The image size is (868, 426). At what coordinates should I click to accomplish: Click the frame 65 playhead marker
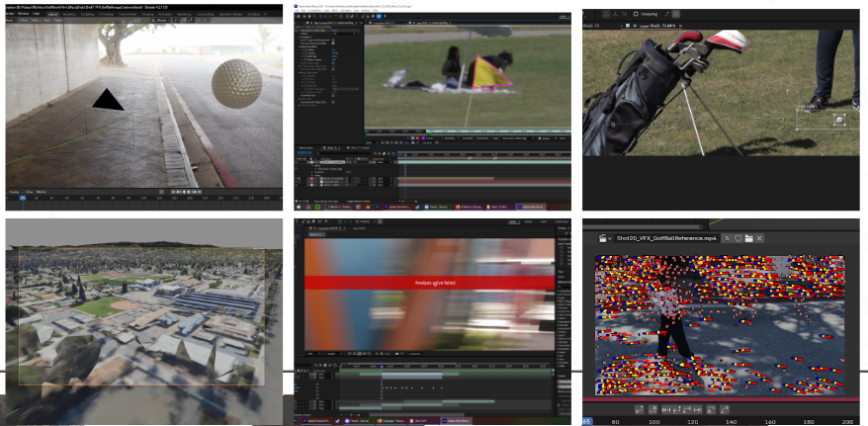(588, 421)
